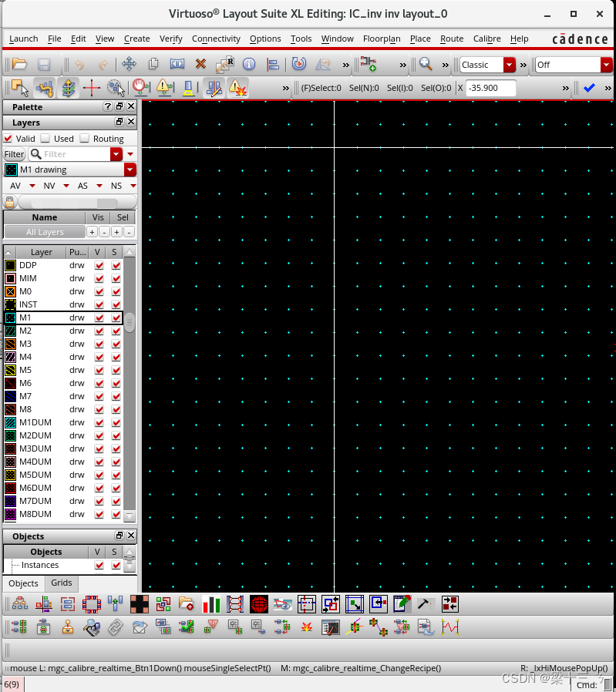Toggle selectability checkbox for M5 layer
This screenshot has width=616, height=692.
[116, 370]
